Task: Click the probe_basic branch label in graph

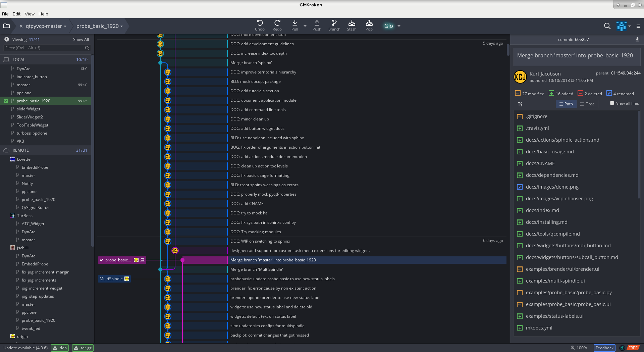Action: pyautogui.click(x=122, y=260)
